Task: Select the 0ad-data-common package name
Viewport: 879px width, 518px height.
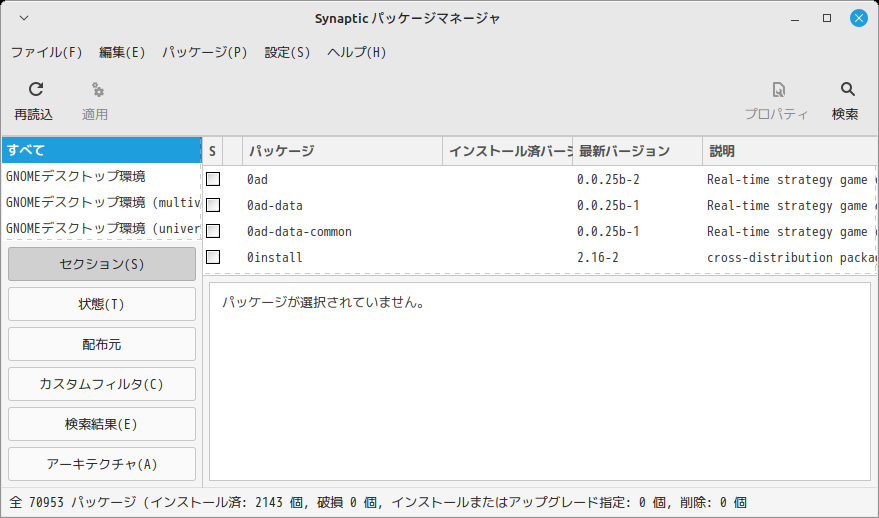Action: click(x=299, y=232)
